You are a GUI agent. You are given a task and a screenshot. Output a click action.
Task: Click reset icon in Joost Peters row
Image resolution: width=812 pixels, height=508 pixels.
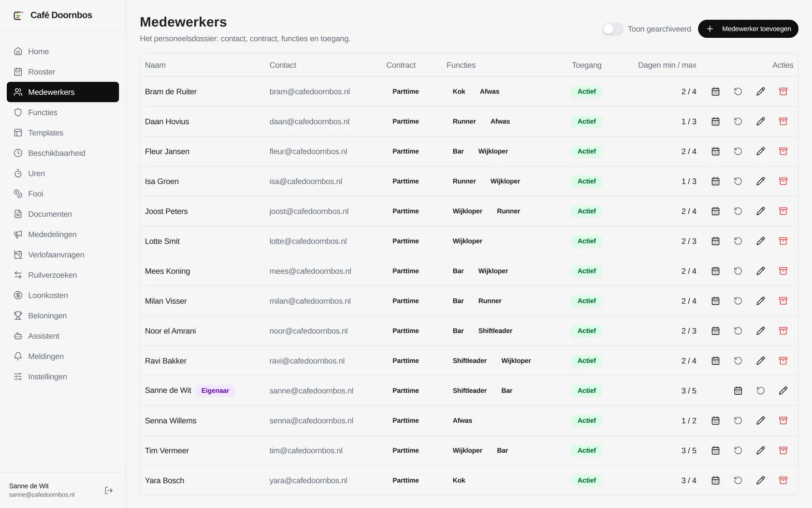coord(738,211)
